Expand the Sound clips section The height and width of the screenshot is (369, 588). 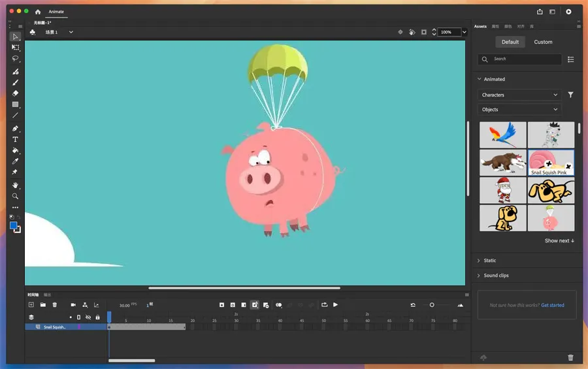tap(496, 276)
